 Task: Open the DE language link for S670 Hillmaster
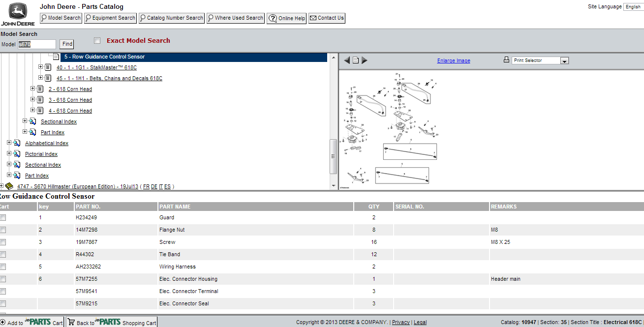pyautogui.click(x=154, y=187)
